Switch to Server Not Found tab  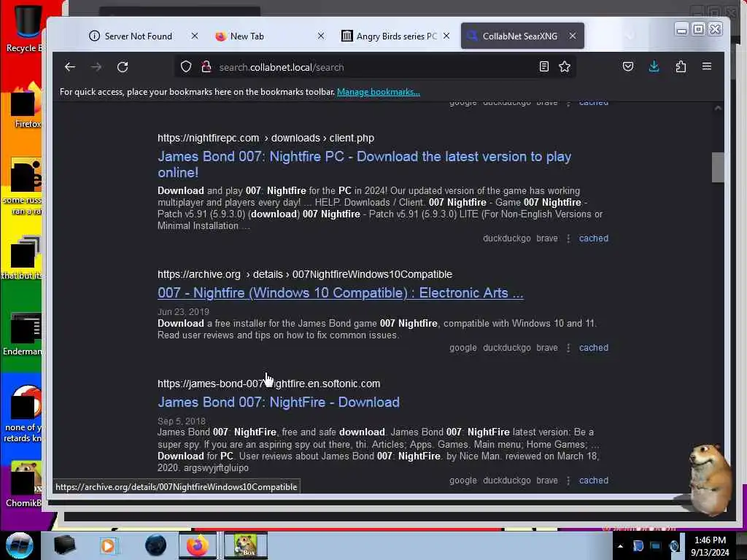coord(138,36)
